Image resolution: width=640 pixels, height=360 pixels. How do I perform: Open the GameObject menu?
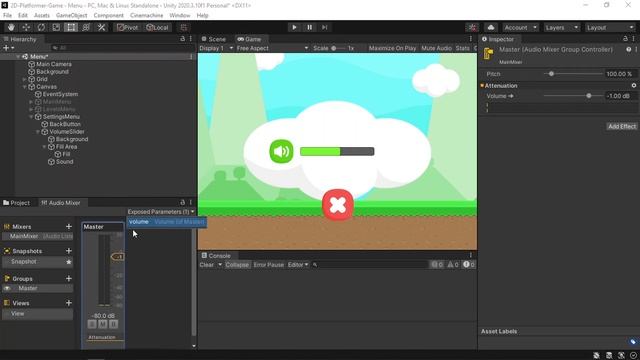[x=71, y=16]
